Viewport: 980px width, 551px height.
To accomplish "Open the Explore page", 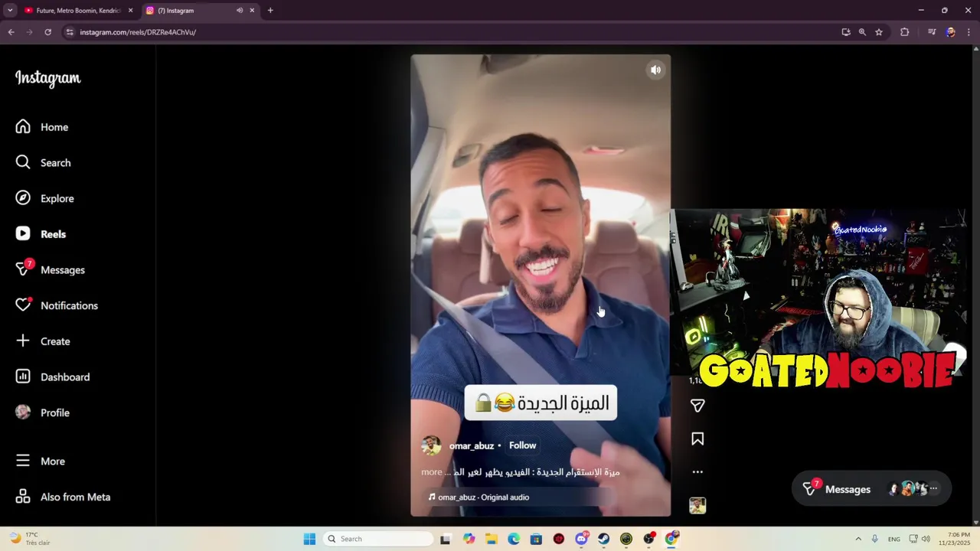I will pos(45,198).
